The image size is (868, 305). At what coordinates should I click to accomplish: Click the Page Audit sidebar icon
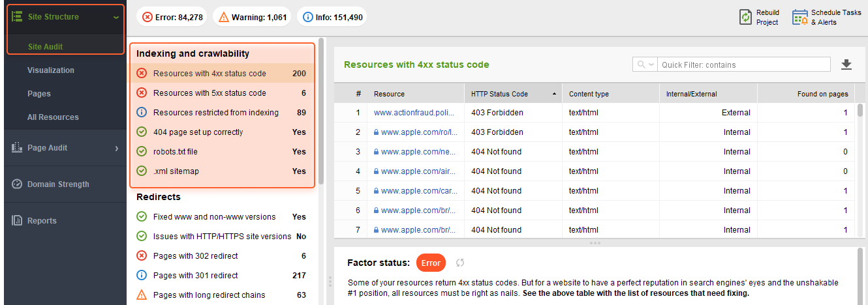(x=17, y=148)
